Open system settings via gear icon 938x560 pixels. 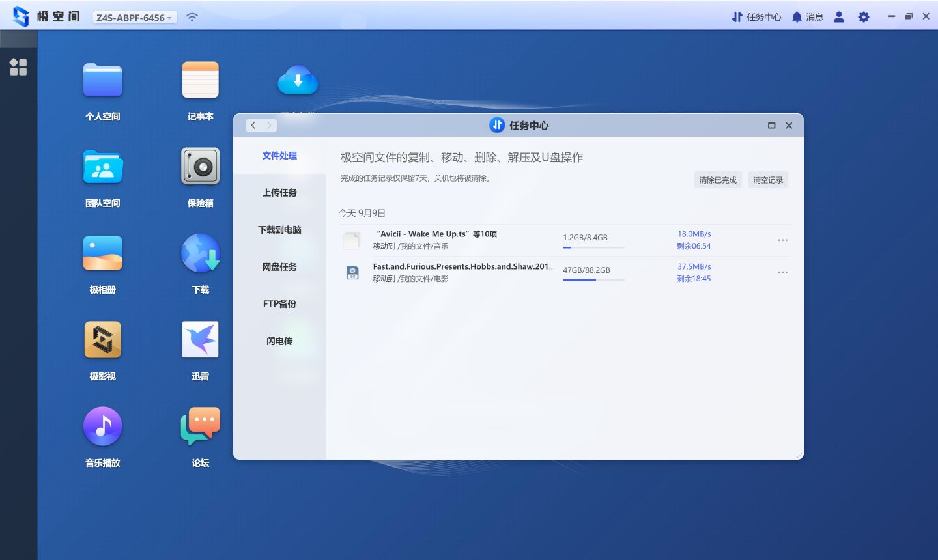click(863, 16)
